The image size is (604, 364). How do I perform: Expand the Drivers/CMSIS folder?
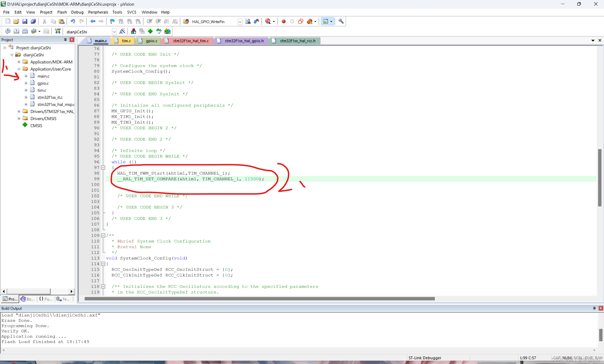(19, 118)
